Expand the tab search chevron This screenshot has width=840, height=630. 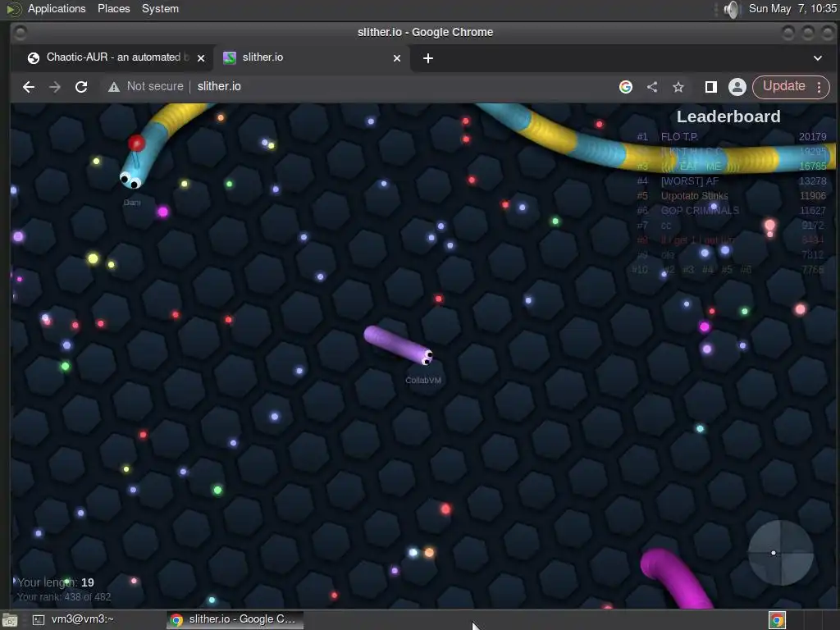click(818, 58)
